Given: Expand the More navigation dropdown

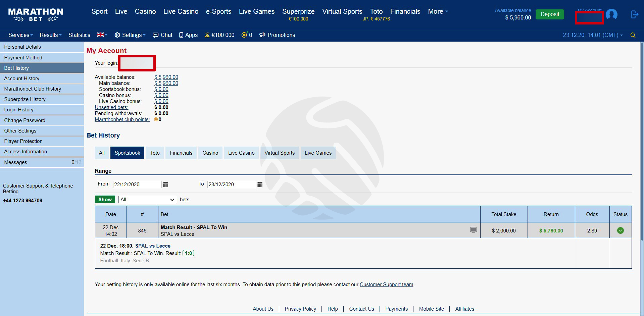Looking at the screenshot, I should [x=438, y=11].
